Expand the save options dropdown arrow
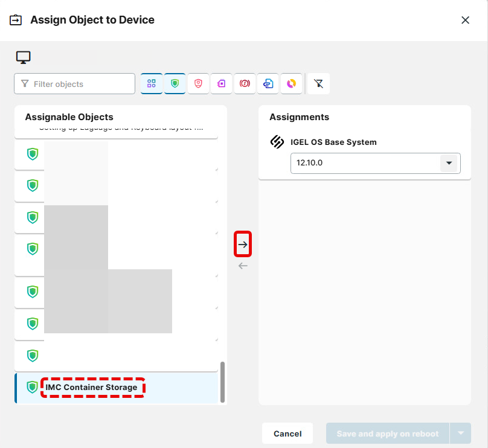This screenshot has height=448, width=488. coord(461,433)
